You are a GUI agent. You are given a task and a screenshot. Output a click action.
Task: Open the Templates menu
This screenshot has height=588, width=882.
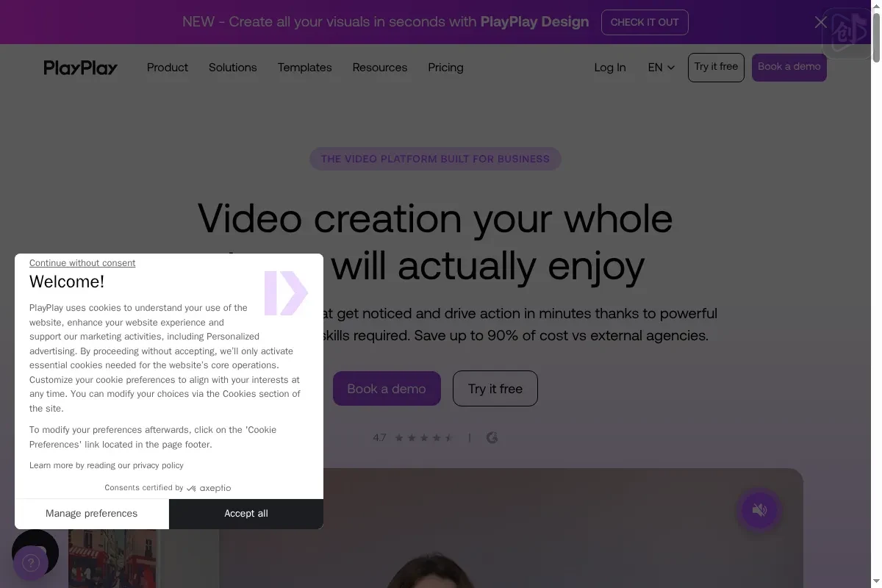click(304, 68)
